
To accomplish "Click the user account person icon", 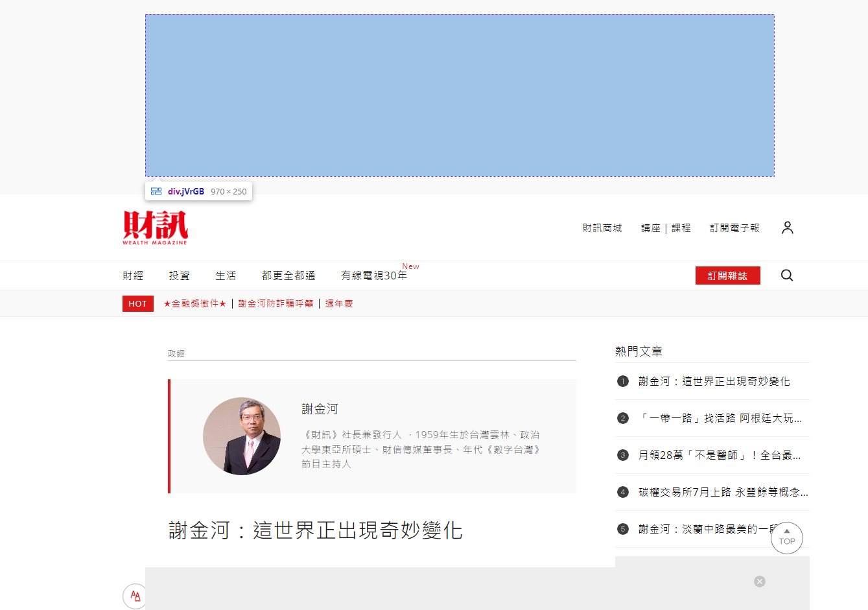I will (x=788, y=227).
